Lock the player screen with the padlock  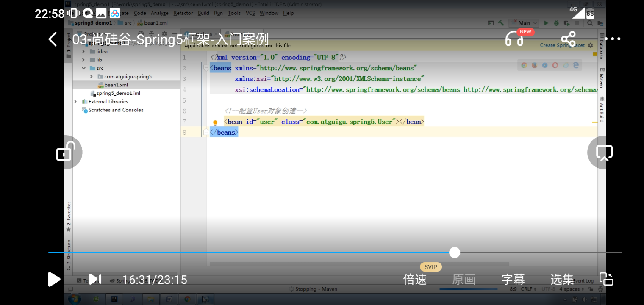point(66,152)
